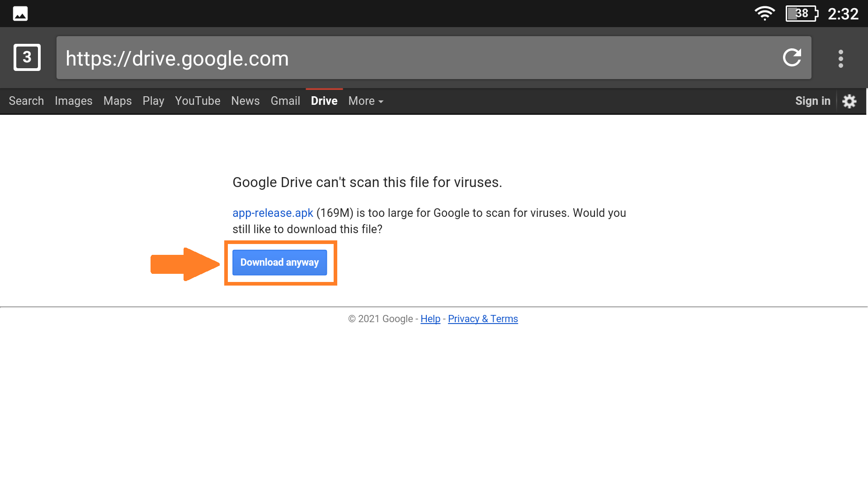Open Images in the Google navigation bar
The height and width of the screenshot is (488, 868).
coord(74,101)
